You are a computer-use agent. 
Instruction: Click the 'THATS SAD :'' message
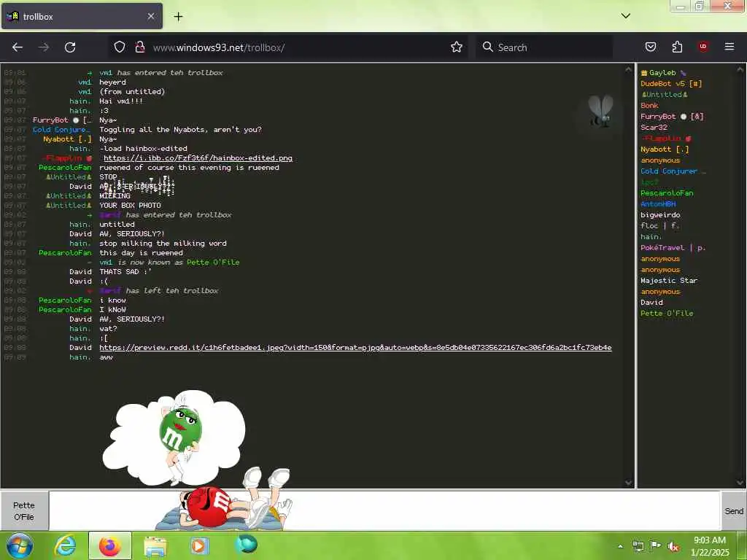[125, 272]
